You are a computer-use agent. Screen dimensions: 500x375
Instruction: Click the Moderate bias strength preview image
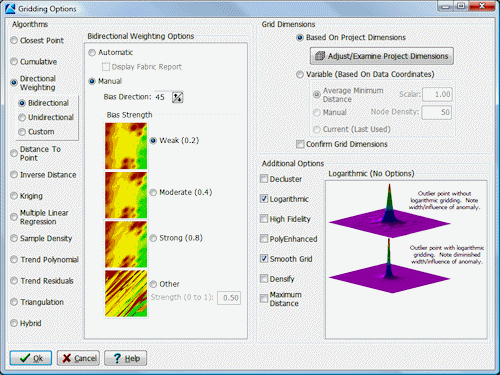point(126,195)
